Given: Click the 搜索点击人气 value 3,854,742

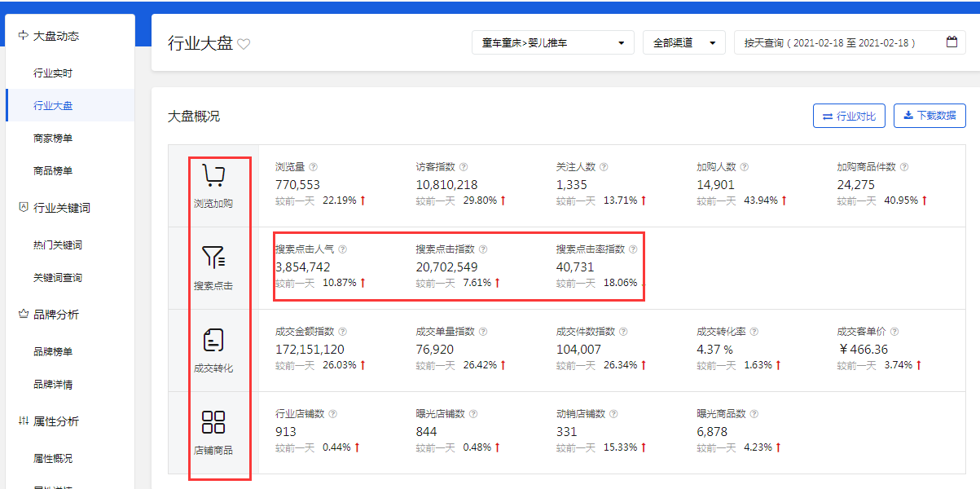Looking at the screenshot, I should coord(303,267).
